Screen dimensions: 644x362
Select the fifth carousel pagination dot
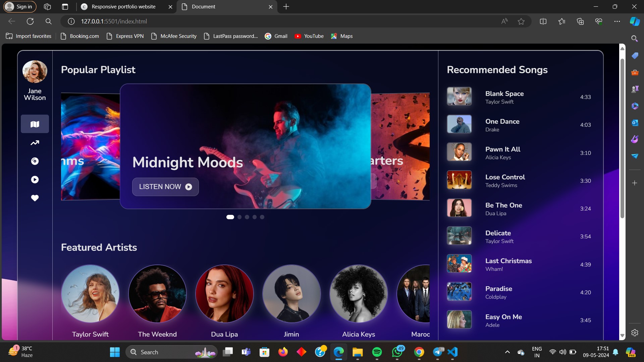(262, 217)
